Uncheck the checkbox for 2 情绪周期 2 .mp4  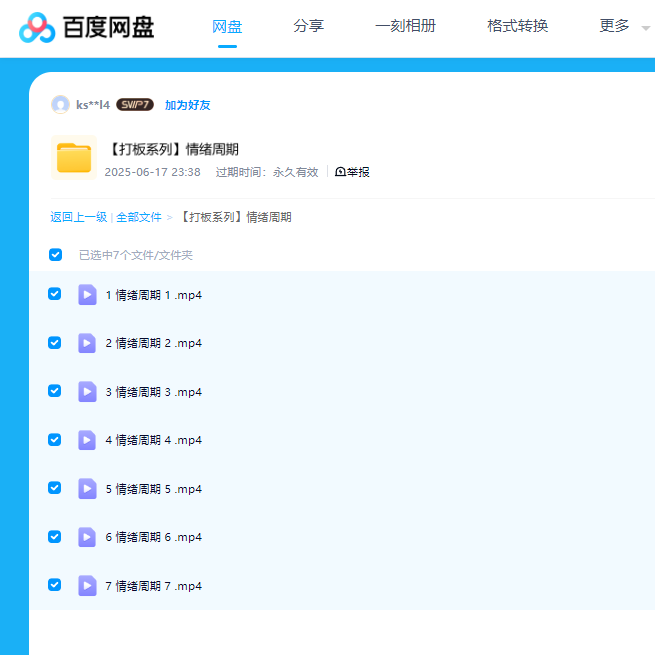click(x=55, y=342)
